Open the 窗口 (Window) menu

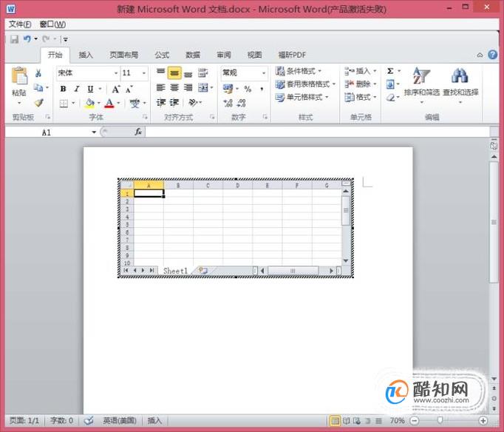point(52,24)
